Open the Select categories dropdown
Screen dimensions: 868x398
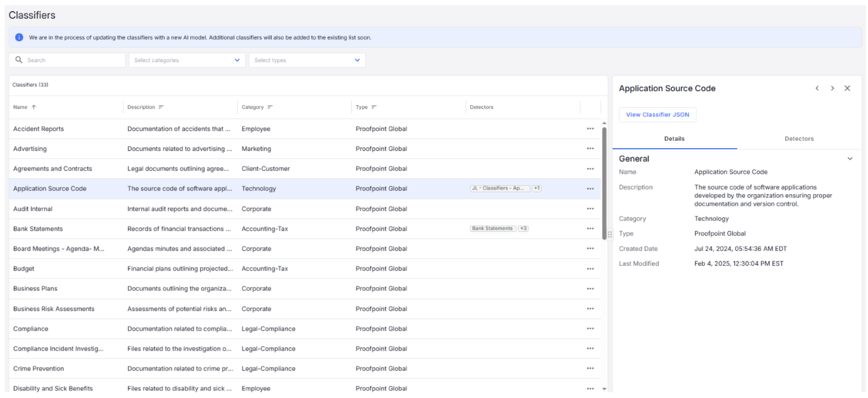point(187,60)
